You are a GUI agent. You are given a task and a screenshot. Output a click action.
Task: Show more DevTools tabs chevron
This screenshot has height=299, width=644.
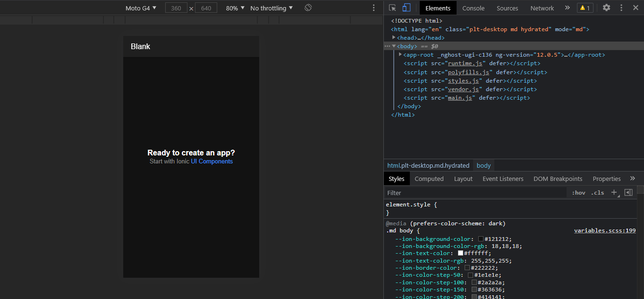[567, 8]
